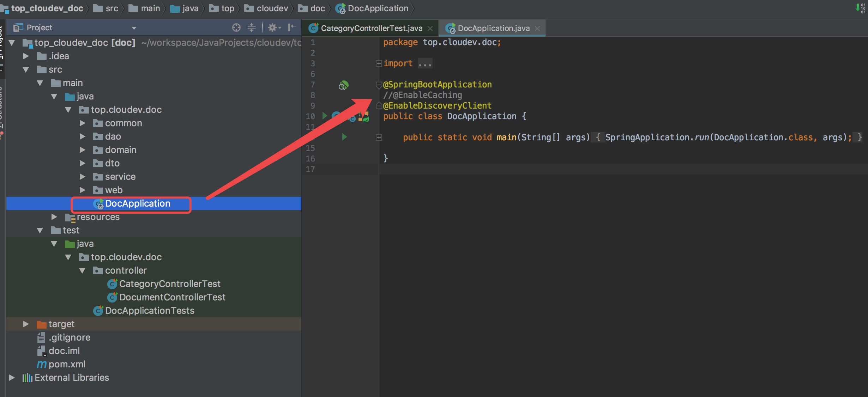Image resolution: width=868 pixels, height=397 pixels.
Task: Click the Collapse All icon in Project panel
Action: [252, 28]
